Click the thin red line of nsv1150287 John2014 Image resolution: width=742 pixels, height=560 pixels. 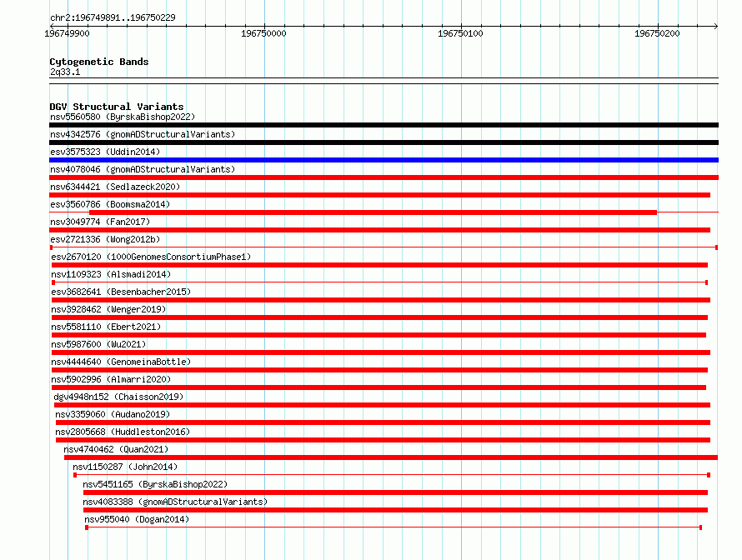[x=392, y=475]
